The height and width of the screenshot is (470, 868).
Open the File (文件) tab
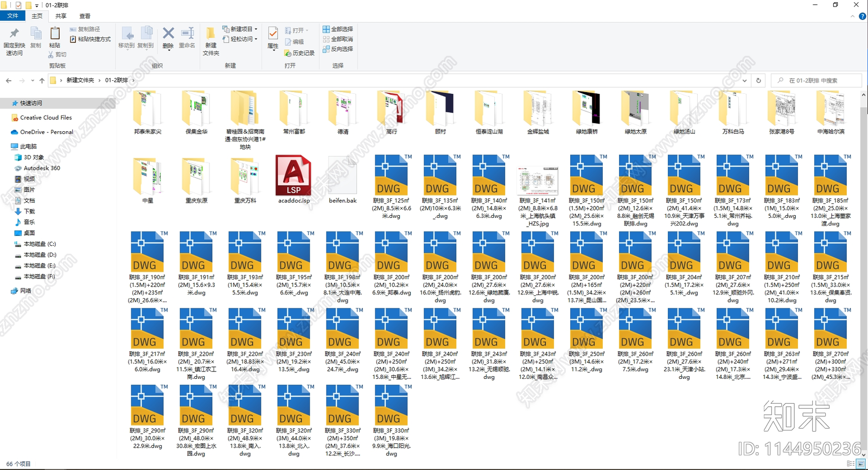pos(12,16)
